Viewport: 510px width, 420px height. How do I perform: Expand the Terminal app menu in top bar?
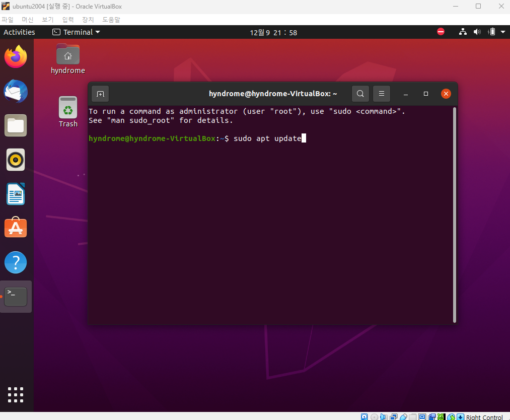(76, 32)
